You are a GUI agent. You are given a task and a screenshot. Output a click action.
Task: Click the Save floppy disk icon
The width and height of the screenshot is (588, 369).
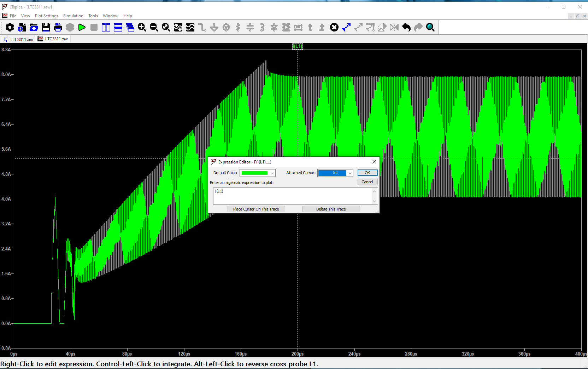[x=46, y=27]
